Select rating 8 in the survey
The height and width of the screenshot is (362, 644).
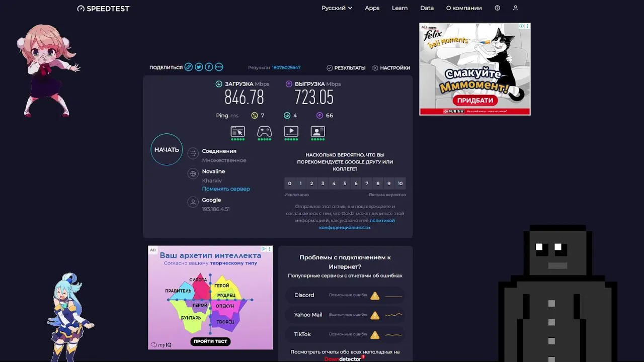pos(378,183)
